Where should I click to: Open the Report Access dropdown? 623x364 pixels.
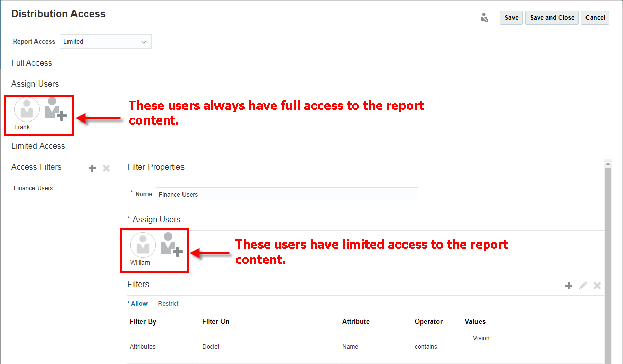[x=105, y=42]
